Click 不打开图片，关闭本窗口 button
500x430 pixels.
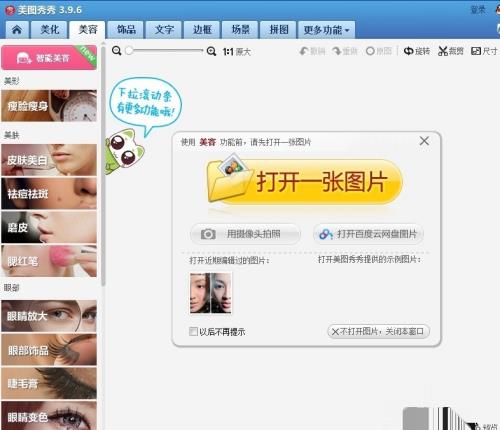pos(378,331)
